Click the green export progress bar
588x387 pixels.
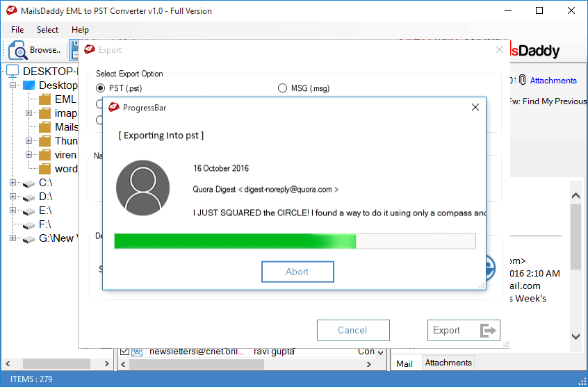point(295,241)
